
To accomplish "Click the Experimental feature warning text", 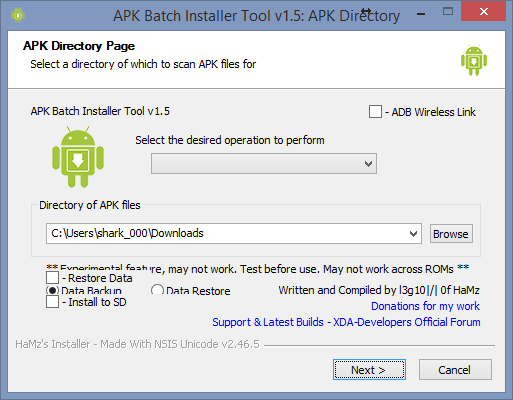I will 258,269.
